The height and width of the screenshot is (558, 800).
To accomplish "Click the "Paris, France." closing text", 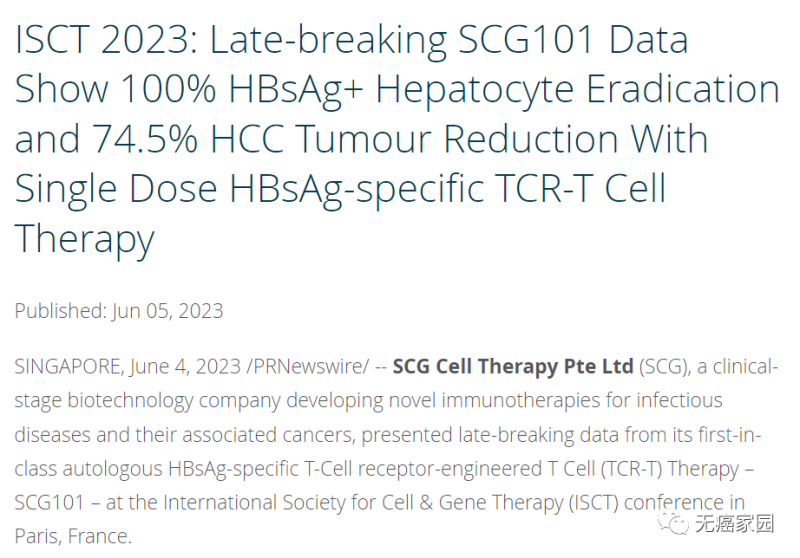I will pyautogui.click(x=73, y=537).
